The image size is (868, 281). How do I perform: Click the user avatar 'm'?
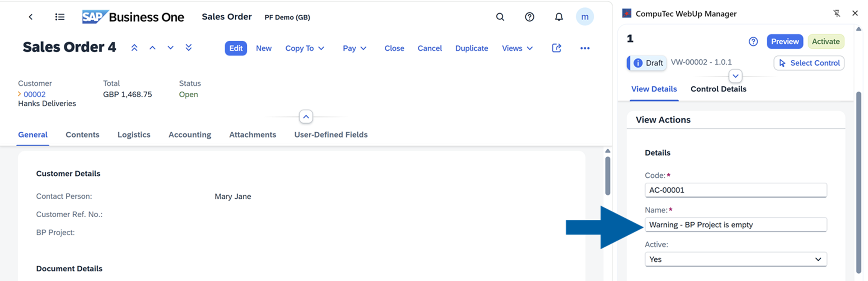coord(585,17)
